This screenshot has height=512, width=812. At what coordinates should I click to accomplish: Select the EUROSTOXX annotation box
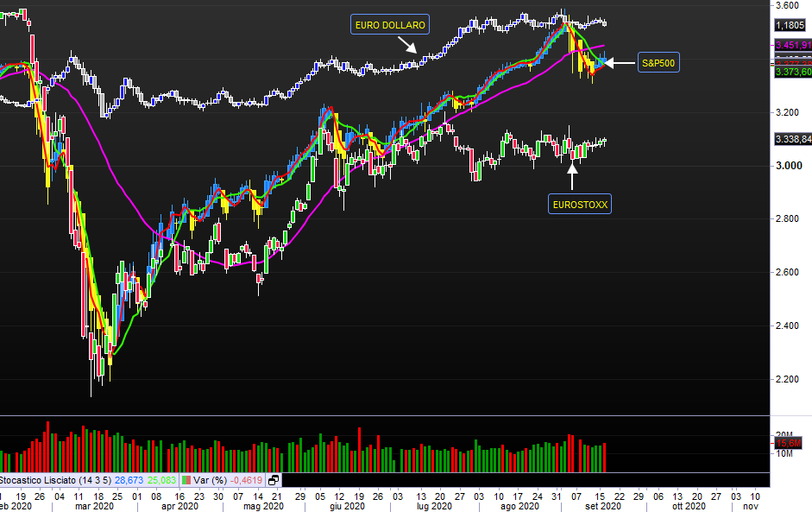click(x=579, y=204)
